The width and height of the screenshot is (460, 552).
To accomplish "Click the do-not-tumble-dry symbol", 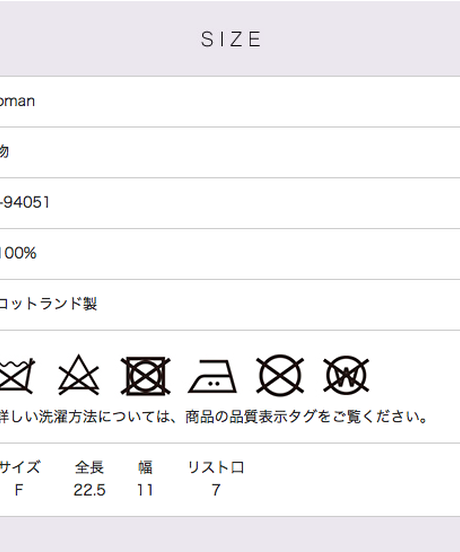I will tap(145, 376).
